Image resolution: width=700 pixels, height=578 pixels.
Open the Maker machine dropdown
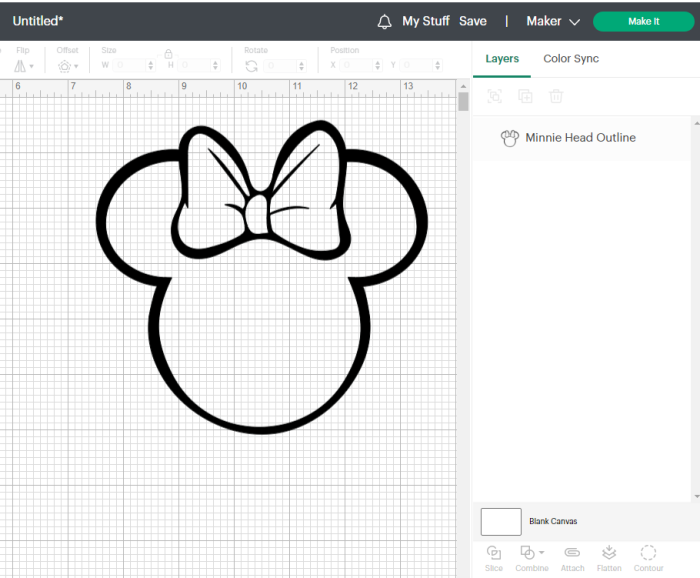[553, 21]
